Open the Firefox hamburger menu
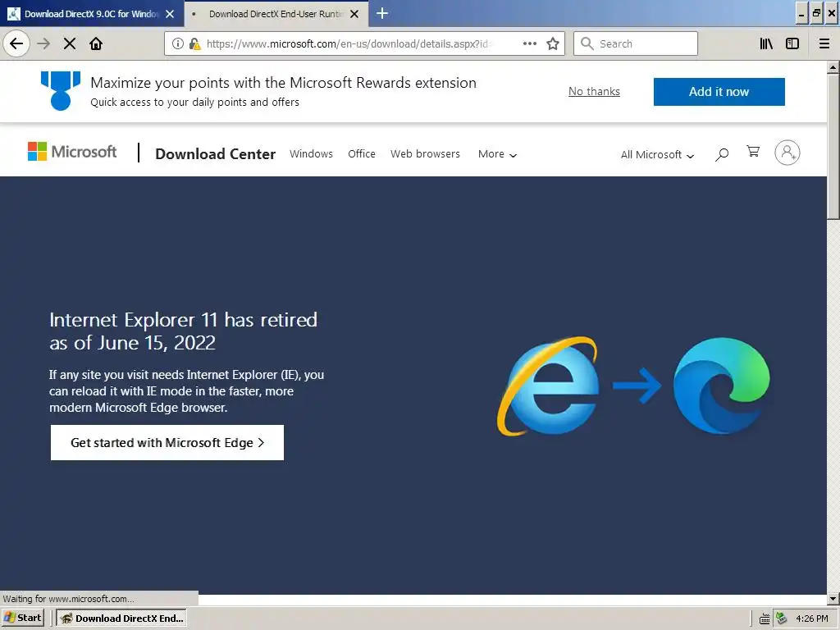Viewport: 840px width, 630px height. tap(824, 43)
